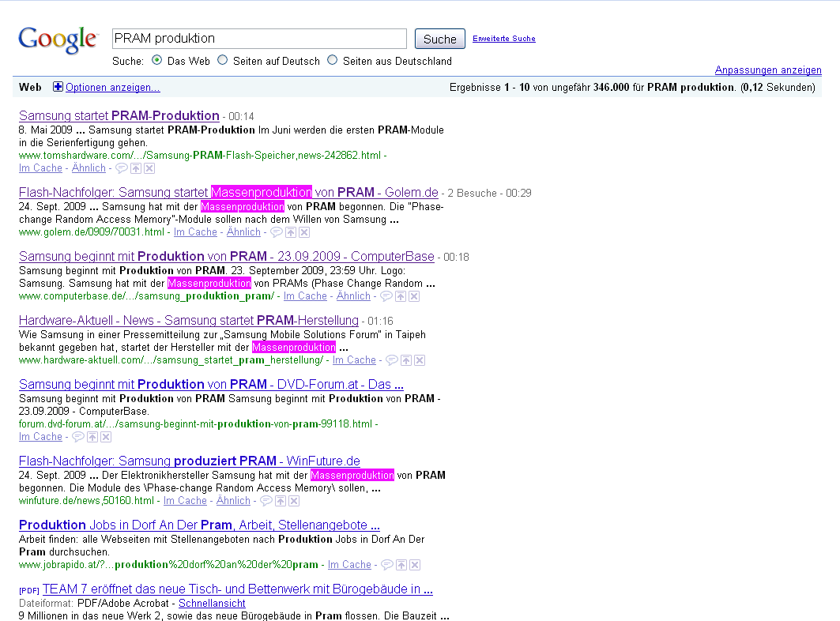Remove the tomshardware.com result with X icon
The image size is (840, 621).
tap(149, 168)
